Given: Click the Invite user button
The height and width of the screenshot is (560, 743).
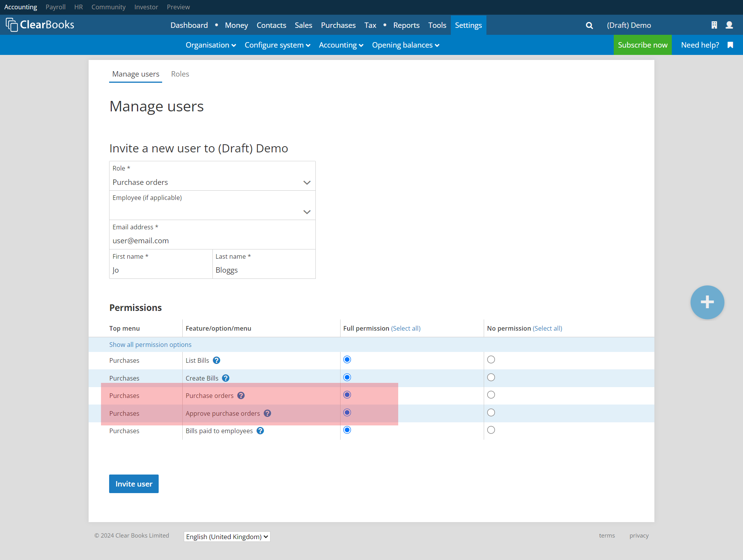Looking at the screenshot, I should [x=134, y=484].
